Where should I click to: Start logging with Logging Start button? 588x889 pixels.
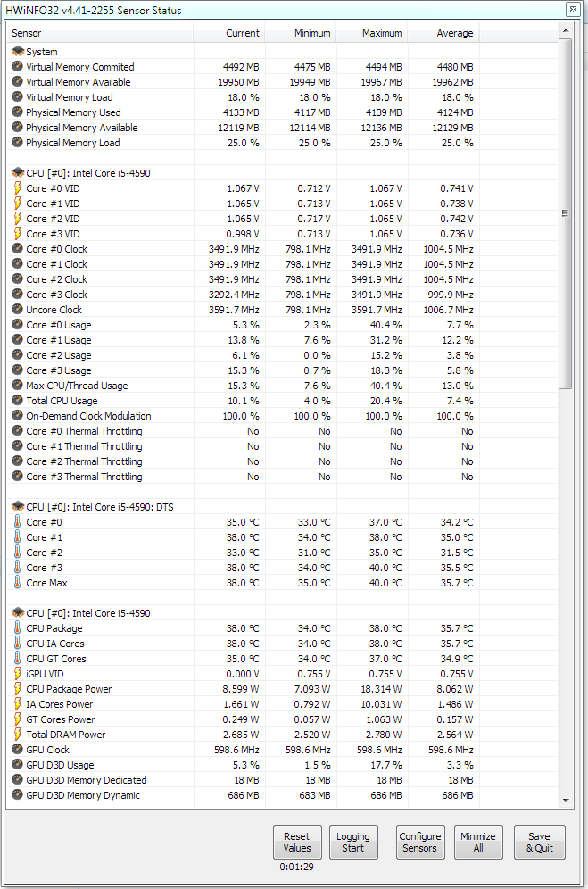pos(353,842)
